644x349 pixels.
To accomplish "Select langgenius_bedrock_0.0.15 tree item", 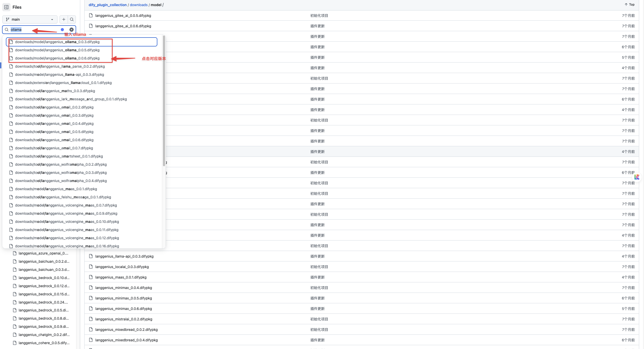I will click(x=44, y=294).
